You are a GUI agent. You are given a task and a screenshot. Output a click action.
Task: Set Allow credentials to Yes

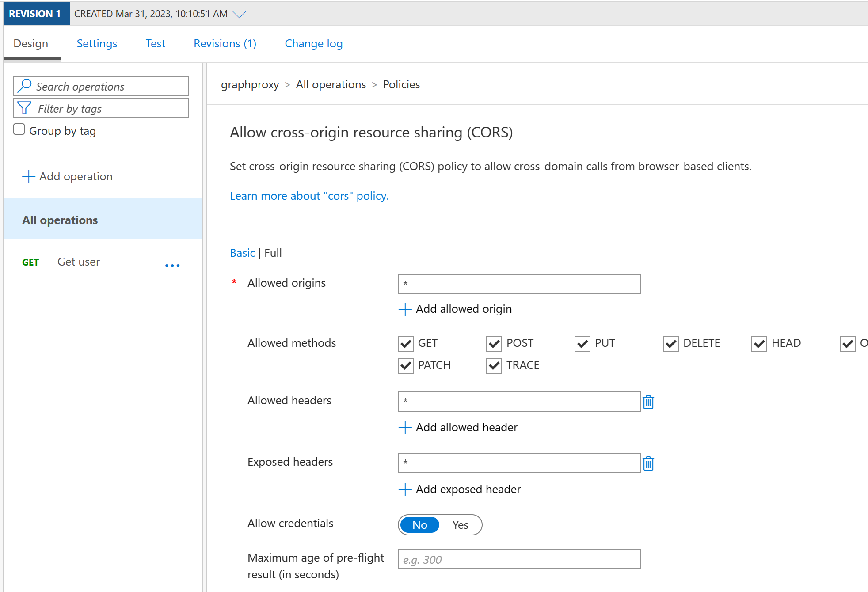(x=460, y=525)
